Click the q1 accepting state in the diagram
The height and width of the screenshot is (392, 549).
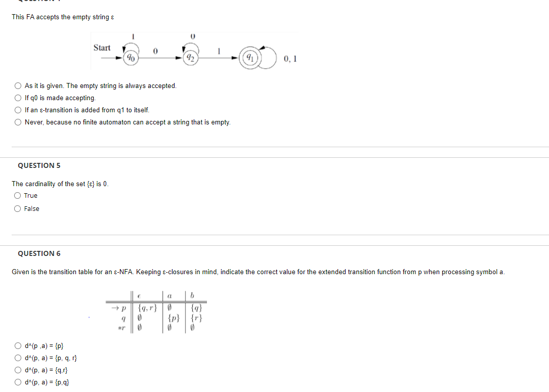249,57
